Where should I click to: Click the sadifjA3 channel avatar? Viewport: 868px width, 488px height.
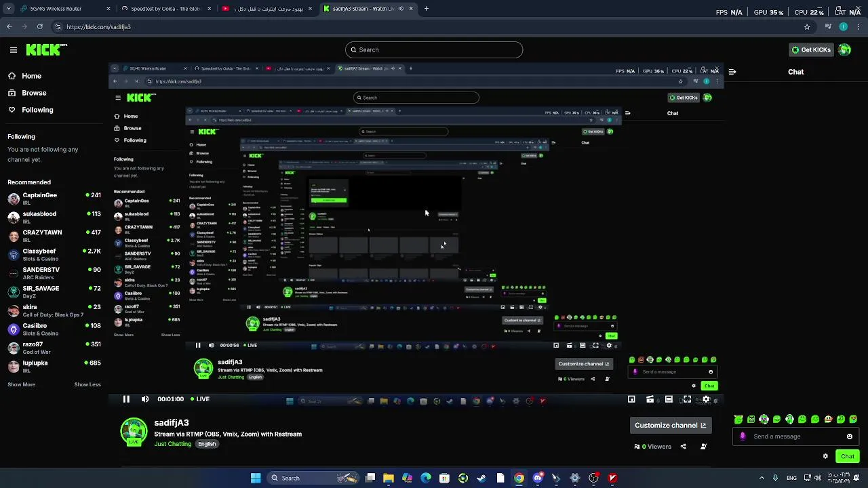134,432
